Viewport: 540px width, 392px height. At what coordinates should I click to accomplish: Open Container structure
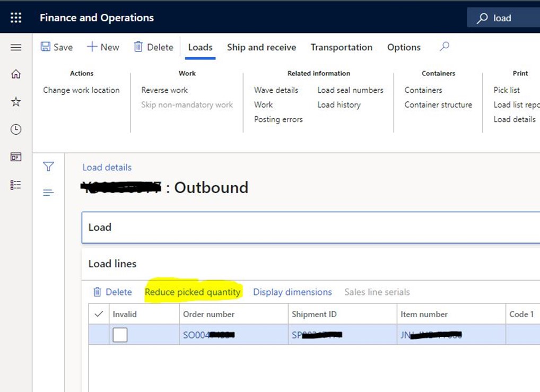click(438, 104)
